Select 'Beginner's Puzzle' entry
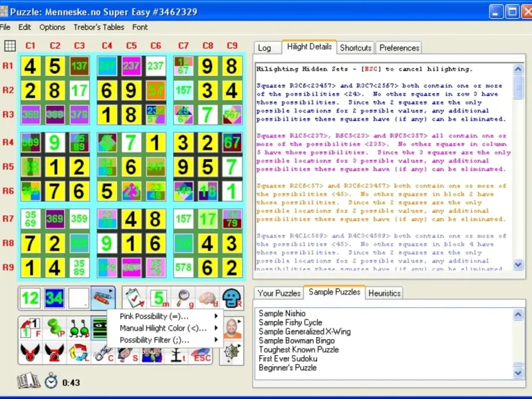 [287, 368]
